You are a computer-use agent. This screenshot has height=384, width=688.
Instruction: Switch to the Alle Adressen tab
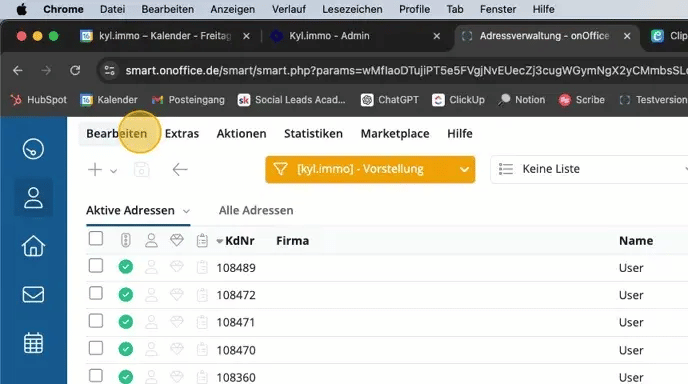[256, 210]
